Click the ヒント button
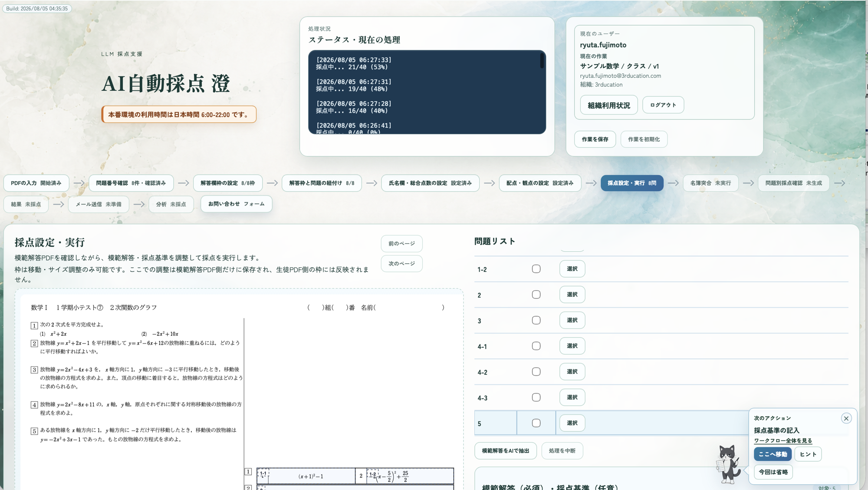This screenshot has width=868, height=490. click(x=808, y=454)
